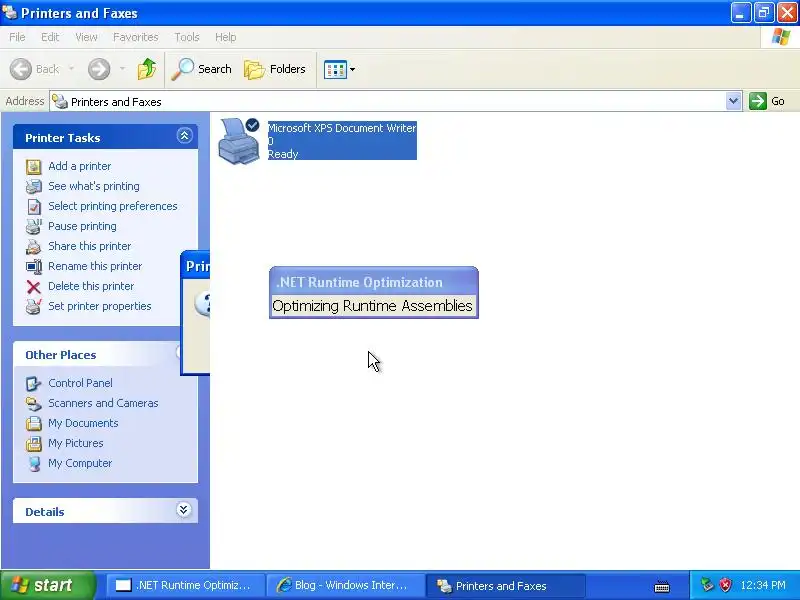Click the Control Panel icon in Other Places
The width and height of the screenshot is (800, 600).
34,384
